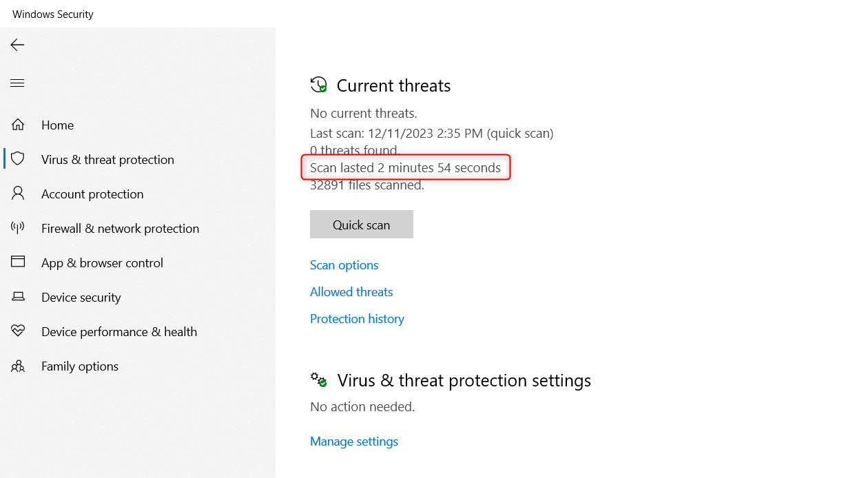Open App & browser control section
868x478 pixels.
[x=102, y=263]
